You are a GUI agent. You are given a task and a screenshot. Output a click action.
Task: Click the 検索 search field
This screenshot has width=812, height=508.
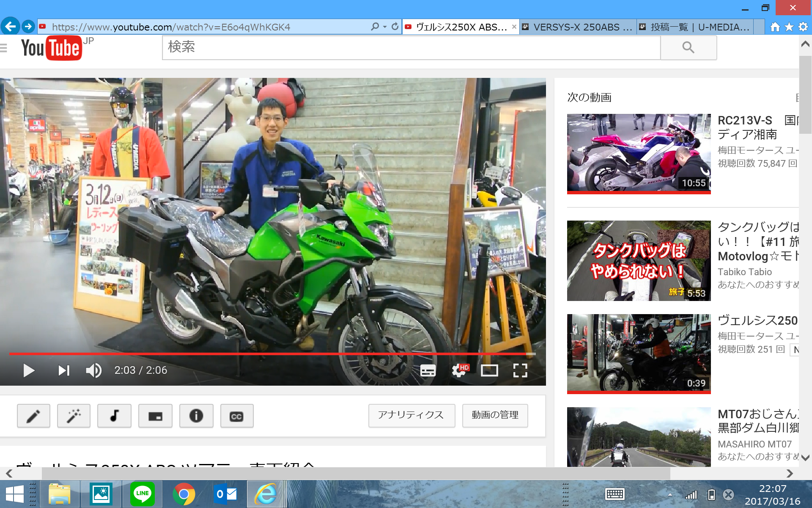tap(411, 47)
